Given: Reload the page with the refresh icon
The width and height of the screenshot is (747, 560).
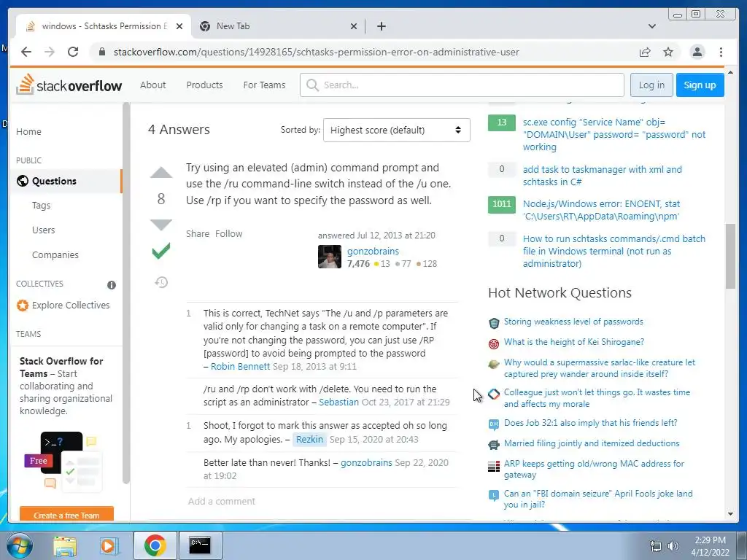Looking at the screenshot, I should (x=73, y=52).
